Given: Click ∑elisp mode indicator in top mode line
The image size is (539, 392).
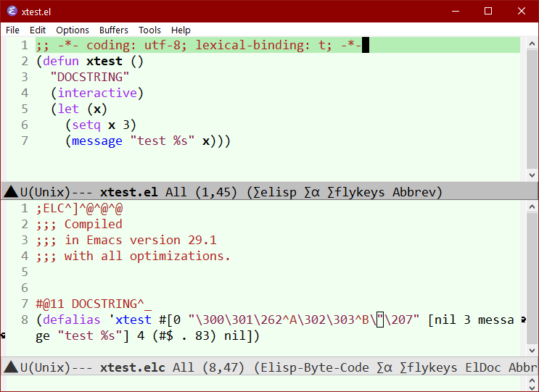Looking at the screenshot, I should [275, 192].
